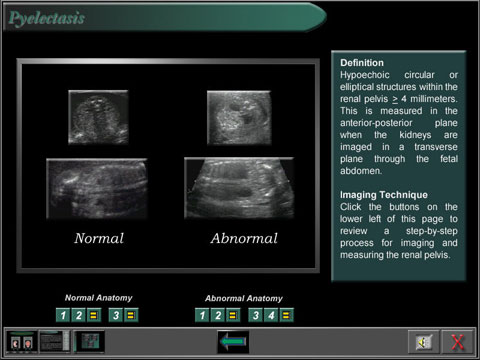480x360 pixels.
Task: Exit using the red X button
Action: point(457,342)
